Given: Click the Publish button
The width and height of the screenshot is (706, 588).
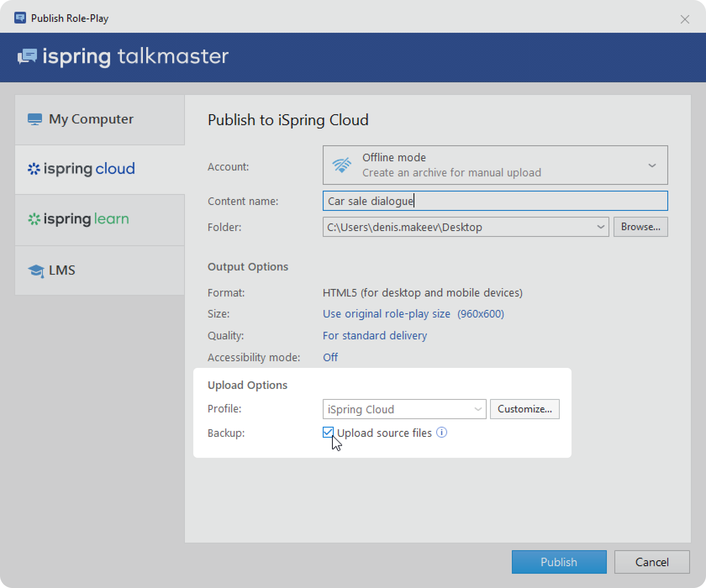Looking at the screenshot, I should click(x=559, y=562).
